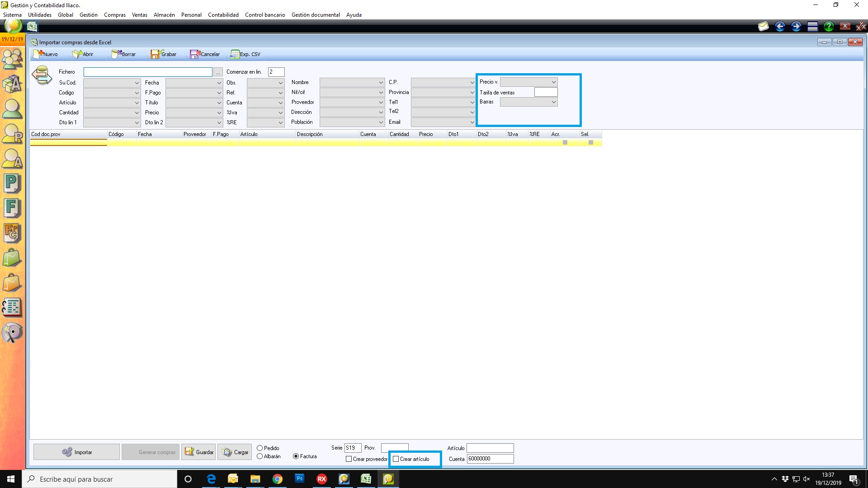Viewport: 868px width, 488px height.
Task: Open the person with P sidebar icon
Action: click(12, 134)
